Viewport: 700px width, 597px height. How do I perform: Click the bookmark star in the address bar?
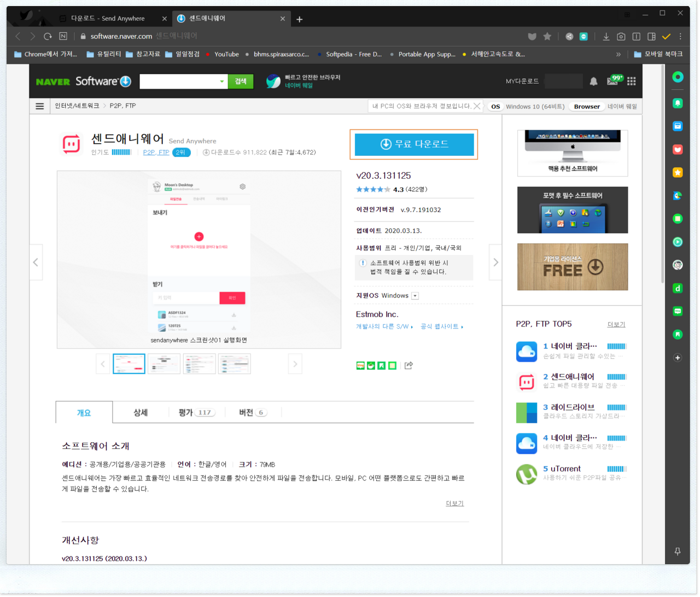(x=547, y=37)
